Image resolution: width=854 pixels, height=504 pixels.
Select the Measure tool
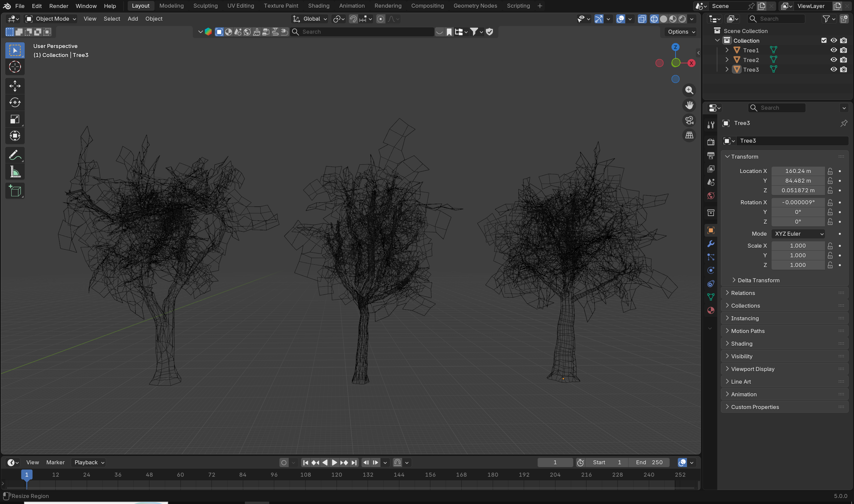click(x=15, y=172)
